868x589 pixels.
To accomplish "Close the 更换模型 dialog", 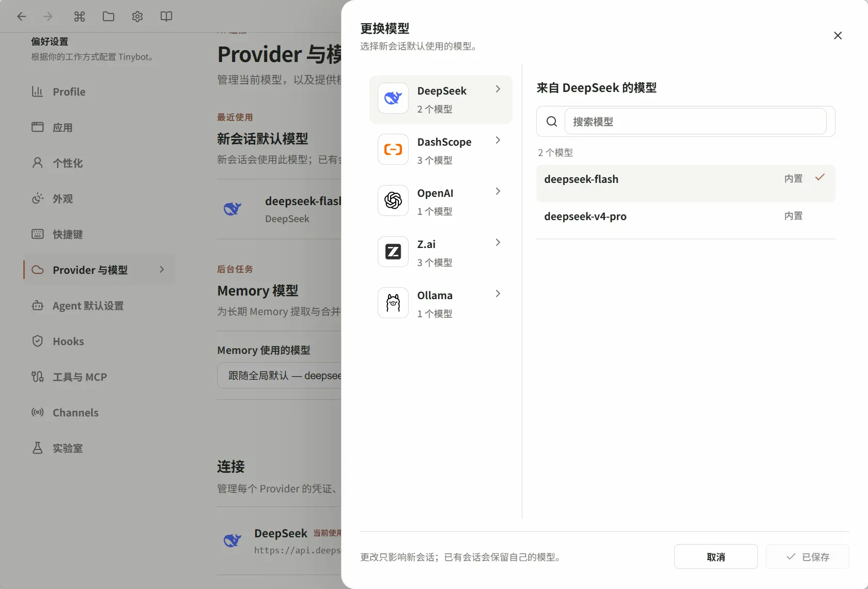I will [x=838, y=36].
